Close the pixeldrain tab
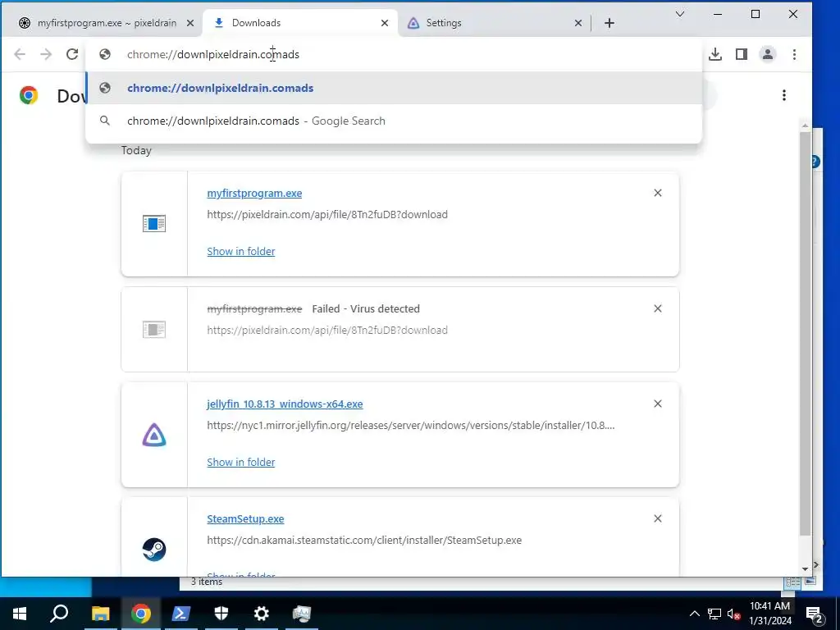Screen dimensions: 840x630 pyautogui.click(x=190, y=23)
